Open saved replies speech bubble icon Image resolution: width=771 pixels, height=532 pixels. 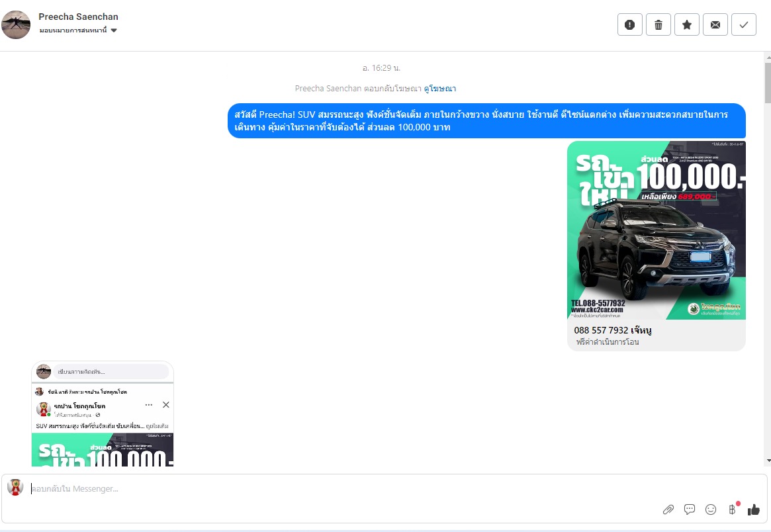coord(690,510)
